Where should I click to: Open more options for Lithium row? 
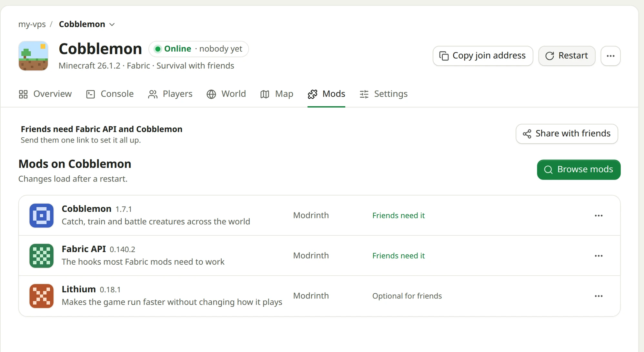599,296
